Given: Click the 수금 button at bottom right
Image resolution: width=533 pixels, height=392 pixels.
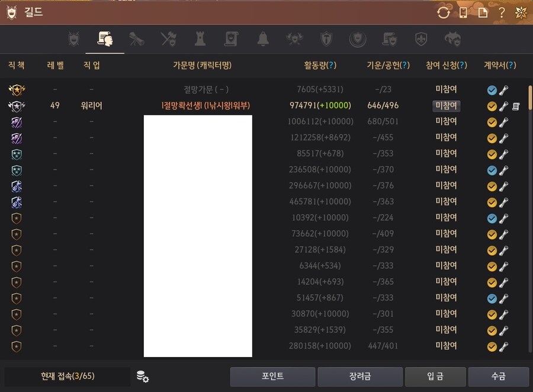Looking at the screenshot, I should click(498, 377).
